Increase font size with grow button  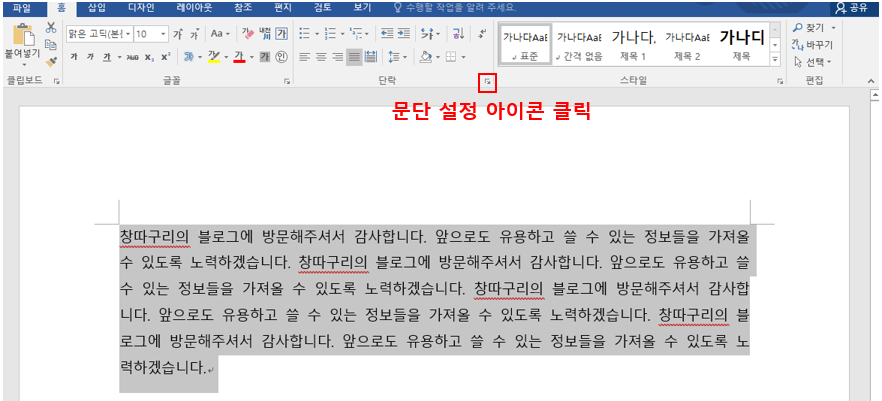178,34
